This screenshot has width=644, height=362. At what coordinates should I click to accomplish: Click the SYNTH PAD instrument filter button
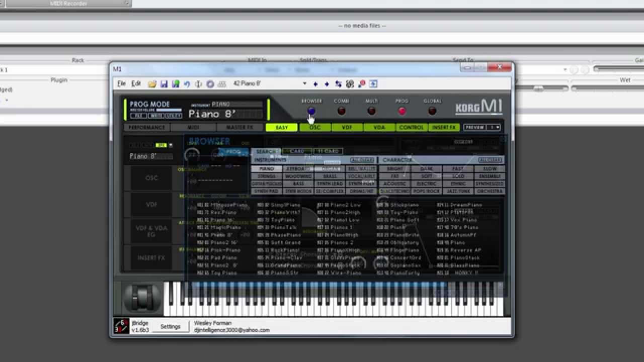coord(267,192)
